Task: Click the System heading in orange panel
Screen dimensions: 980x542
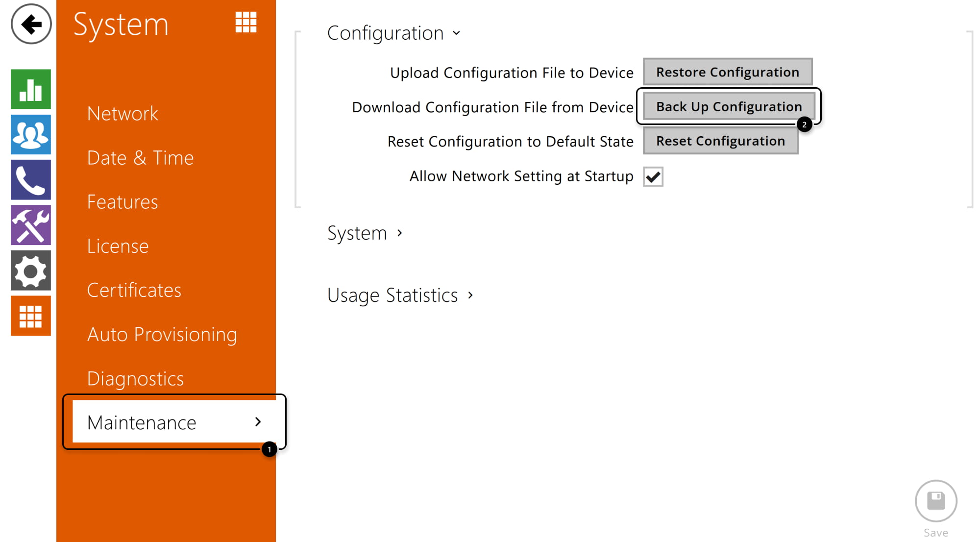Action: point(121,25)
